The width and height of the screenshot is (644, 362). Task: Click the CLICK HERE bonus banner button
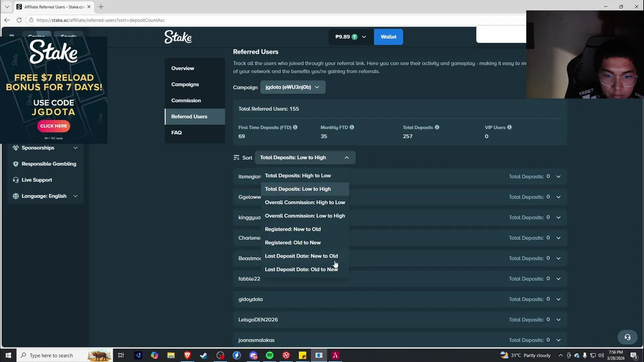pyautogui.click(x=53, y=126)
